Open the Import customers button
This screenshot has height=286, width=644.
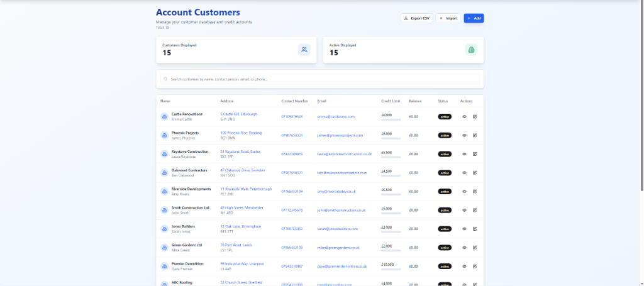click(x=448, y=18)
